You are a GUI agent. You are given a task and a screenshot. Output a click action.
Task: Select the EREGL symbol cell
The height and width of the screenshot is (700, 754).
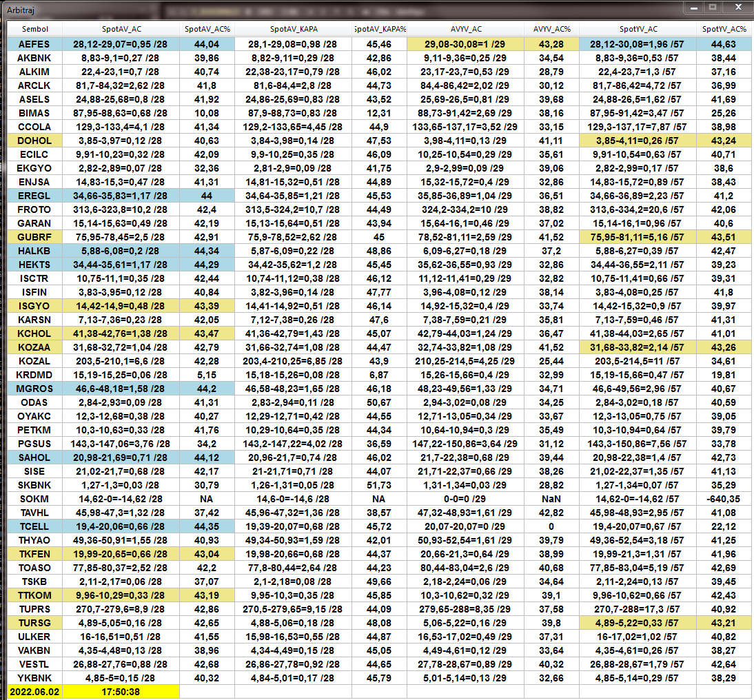point(34,196)
